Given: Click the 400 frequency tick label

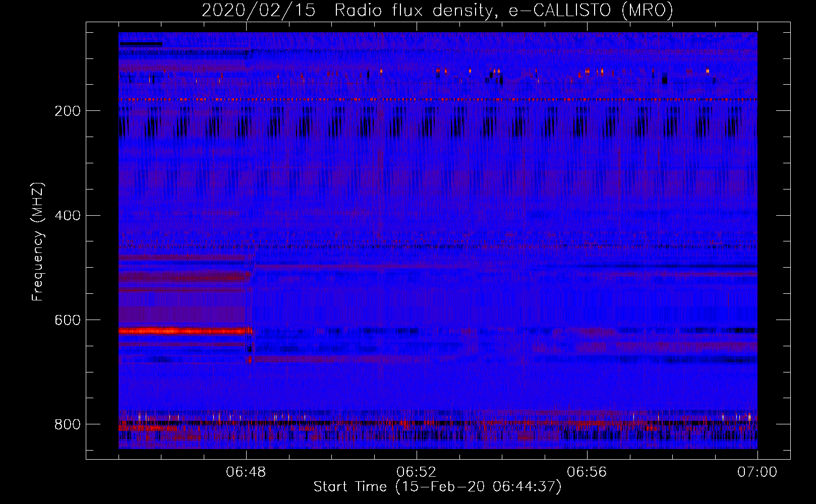Looking at the screenshot, I should (x=68, y=216).
